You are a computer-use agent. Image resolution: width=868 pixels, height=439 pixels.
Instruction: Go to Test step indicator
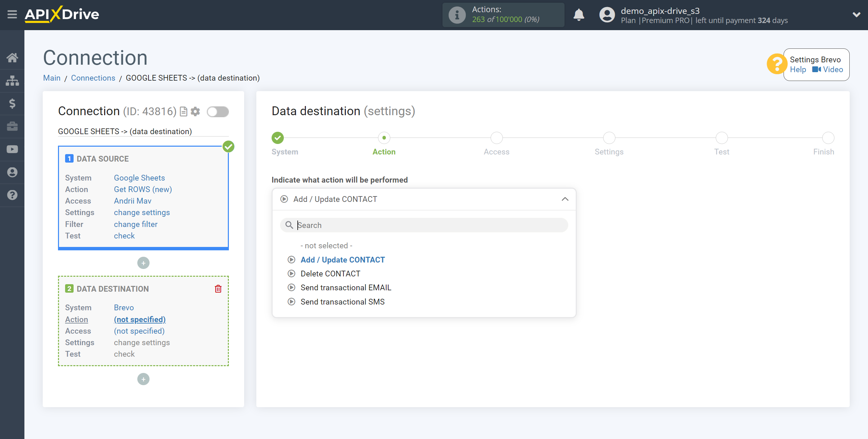tap(722, 138)
